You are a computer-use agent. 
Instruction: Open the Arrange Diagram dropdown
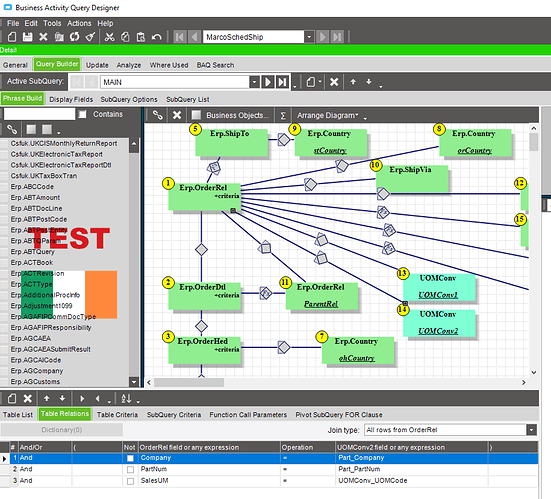coord(328,115)
